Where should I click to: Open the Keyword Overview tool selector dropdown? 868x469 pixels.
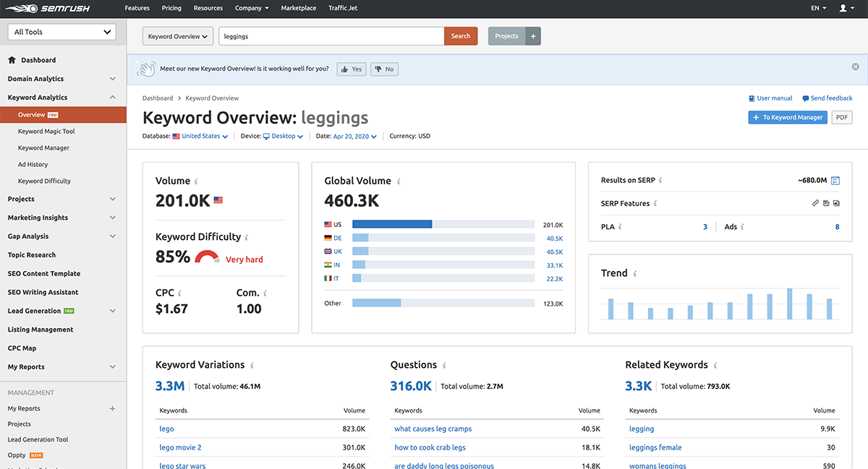[x=178, y=36]
